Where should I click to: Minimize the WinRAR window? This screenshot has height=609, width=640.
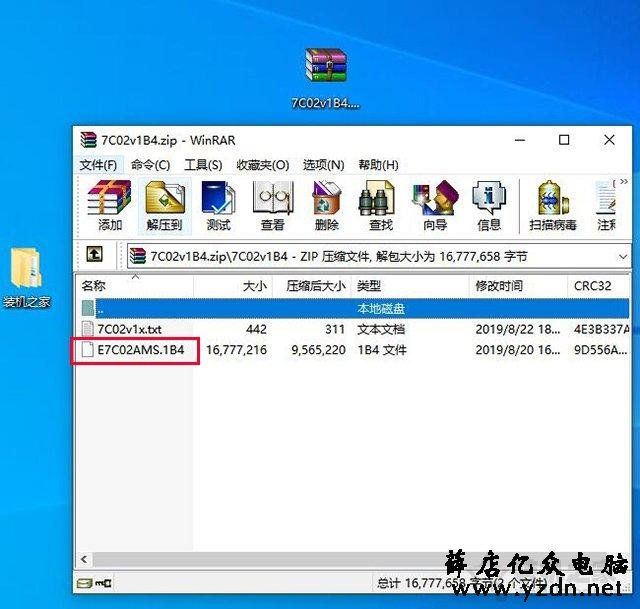point(520,140)
